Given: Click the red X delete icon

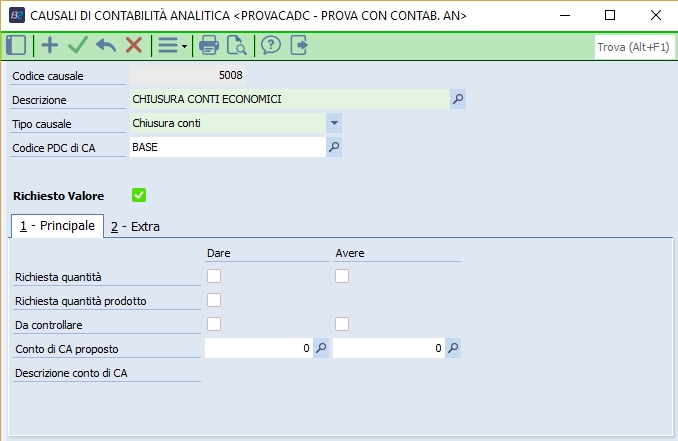Looking at the screenshot, I should click(x=133, y=45).
